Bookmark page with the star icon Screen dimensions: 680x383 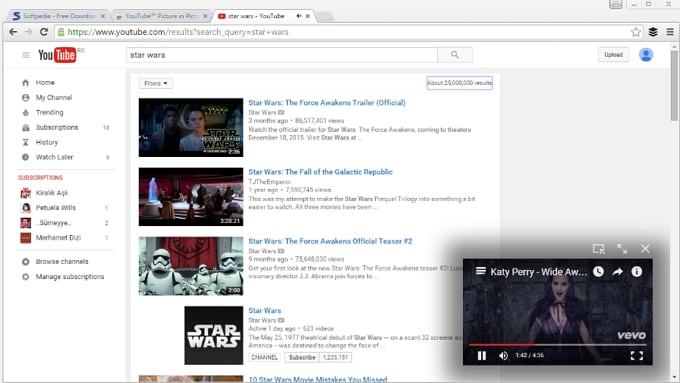[636, 32]
